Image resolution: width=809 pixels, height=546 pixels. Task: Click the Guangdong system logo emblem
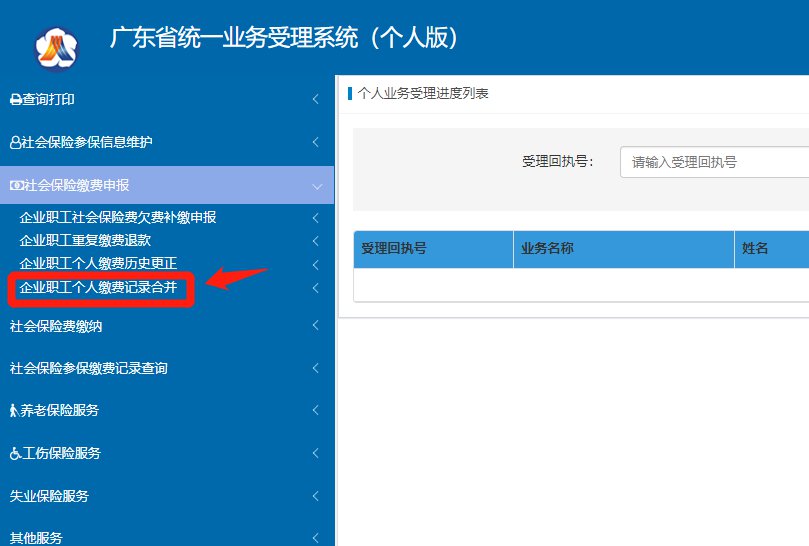56,49
